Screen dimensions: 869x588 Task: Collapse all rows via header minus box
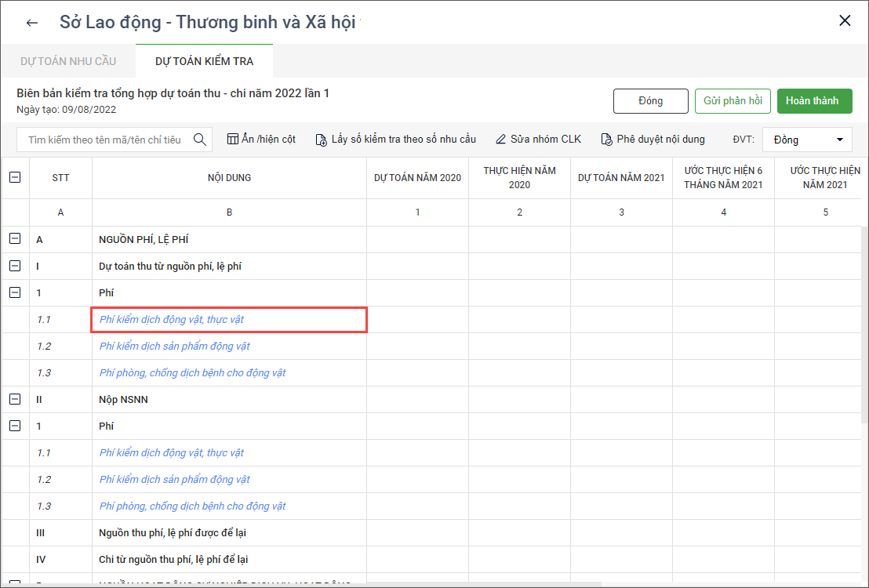[15, 178]
